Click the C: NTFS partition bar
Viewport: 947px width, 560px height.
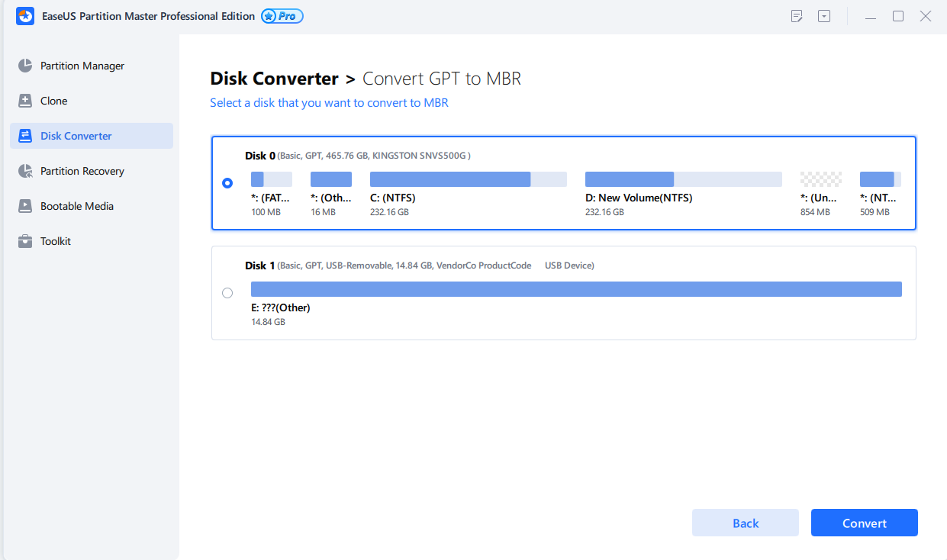[449, 179]
